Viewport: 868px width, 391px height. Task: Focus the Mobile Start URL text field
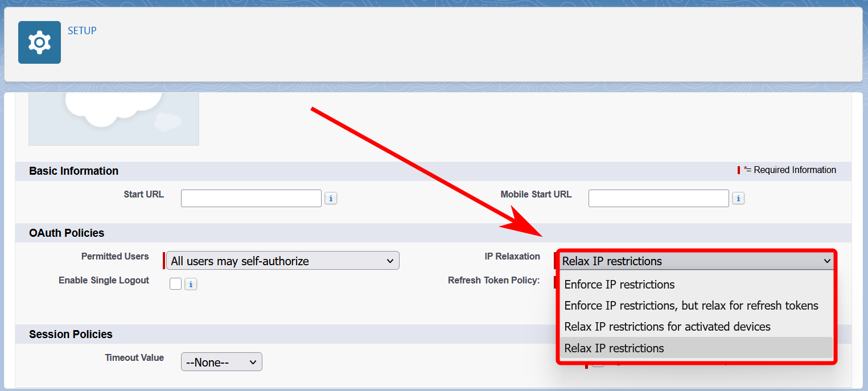pos(659,199)
